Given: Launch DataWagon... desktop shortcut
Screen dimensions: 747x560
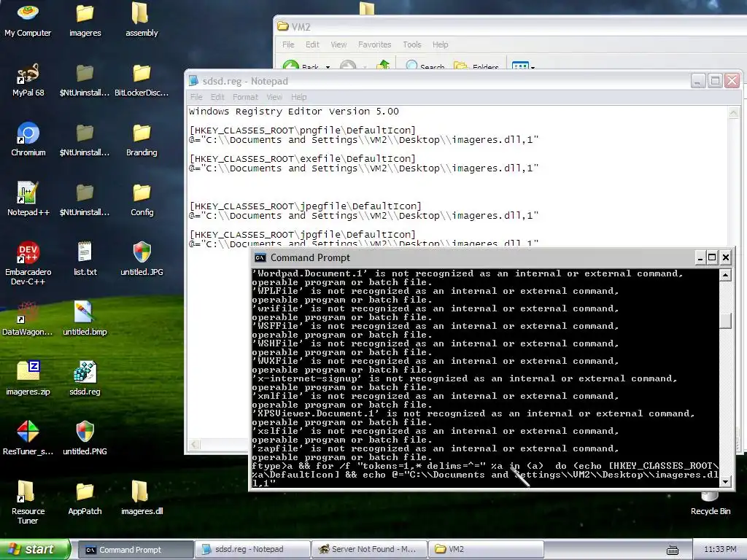Looking at the screenshot, I should [x=28, y=319].
